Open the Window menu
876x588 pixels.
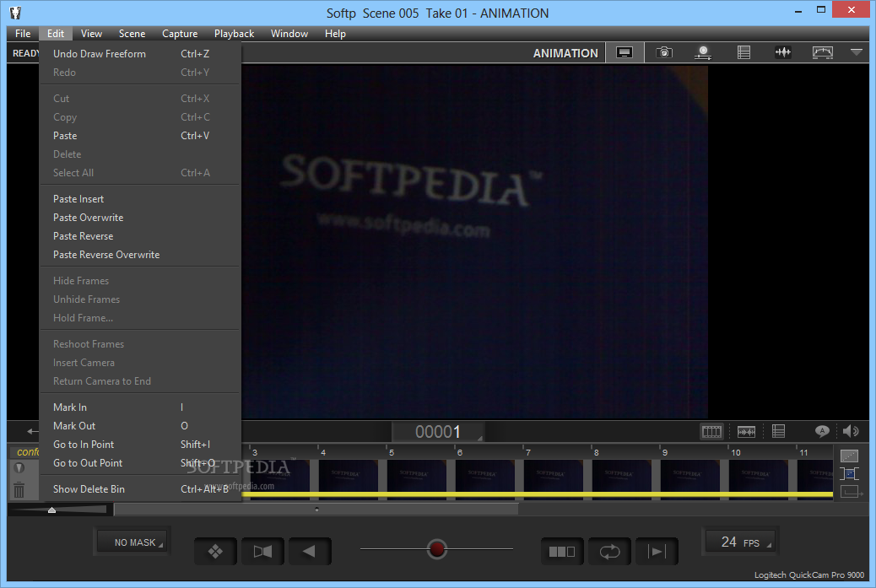coord(289,34)
